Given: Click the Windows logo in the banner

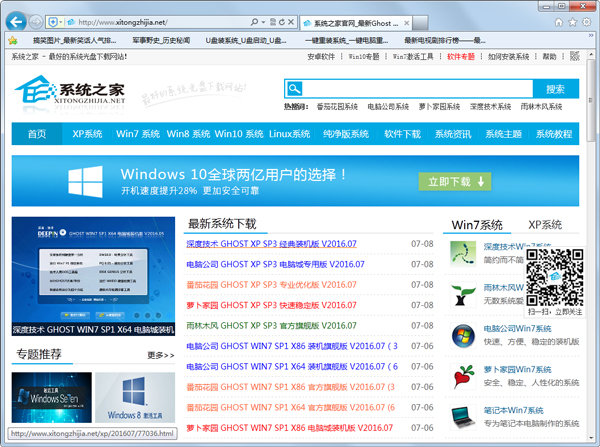Looking at the screenshot, I should click(88, 181).
